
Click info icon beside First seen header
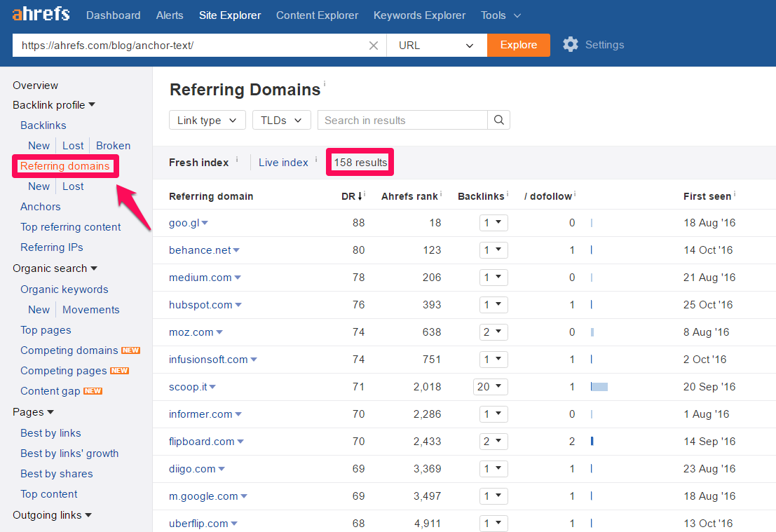click(x=735, y=193)
